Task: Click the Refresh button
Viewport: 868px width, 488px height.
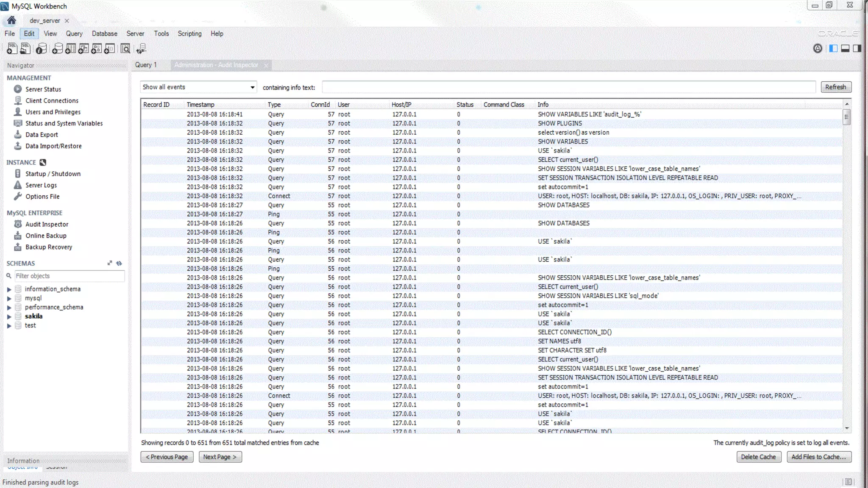Action: (x=835, y=87)
